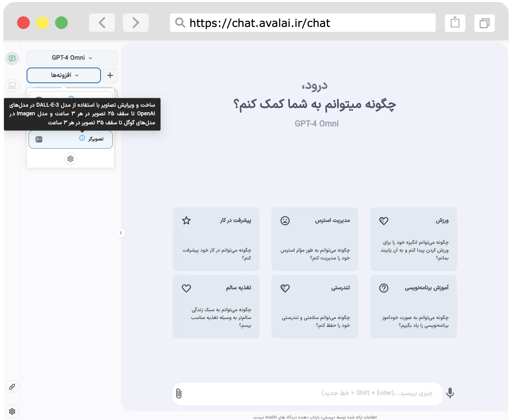Select the آموزش برنامه‌نویسی suggestion card
The image size is (510, 420).
point(413,306)
